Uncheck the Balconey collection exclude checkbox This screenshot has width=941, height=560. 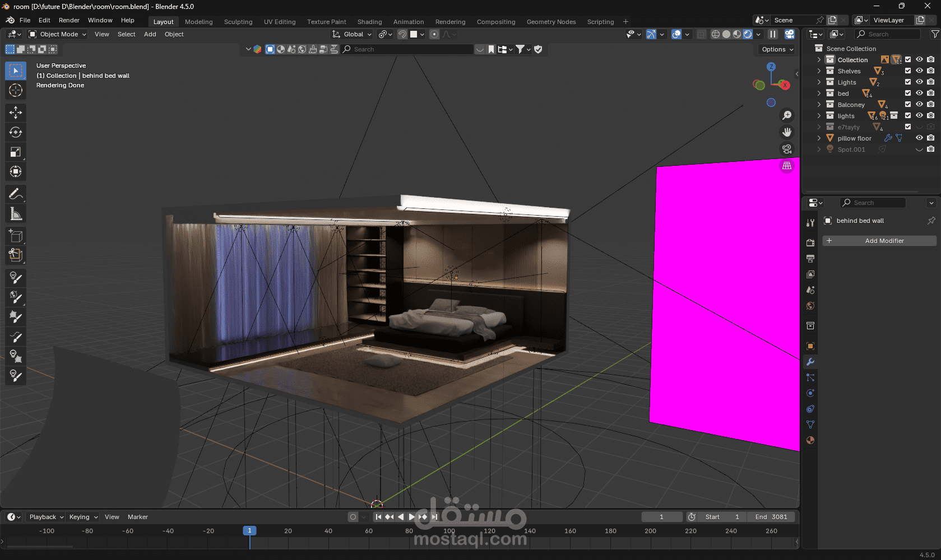click(x=908, y=105)
